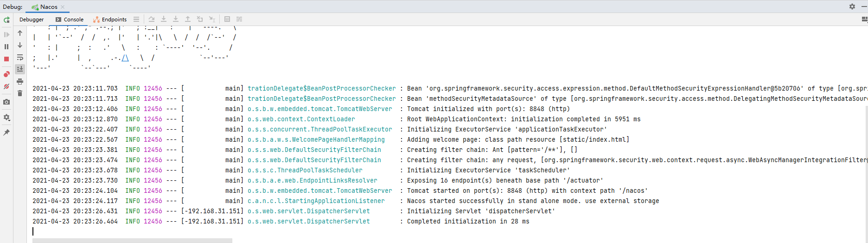Switch to the Debugger tab

pyautogui.click(x=32, y=20)
